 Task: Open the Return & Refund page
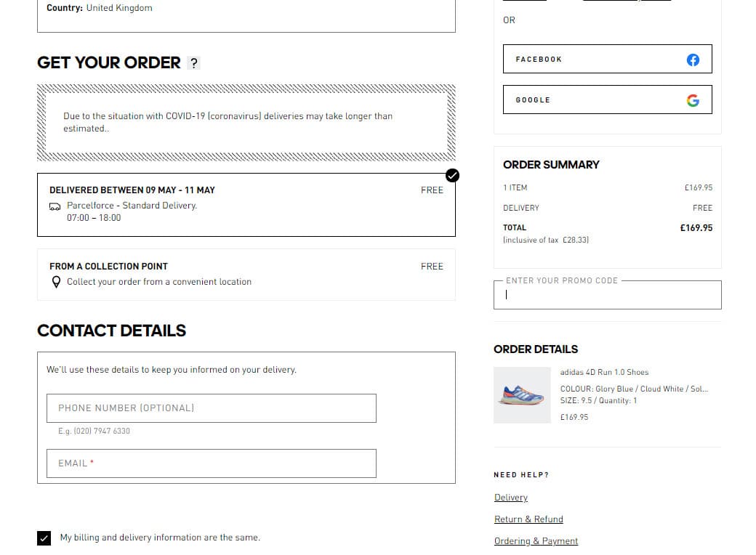pyautogui.click(x=528, y=519)
